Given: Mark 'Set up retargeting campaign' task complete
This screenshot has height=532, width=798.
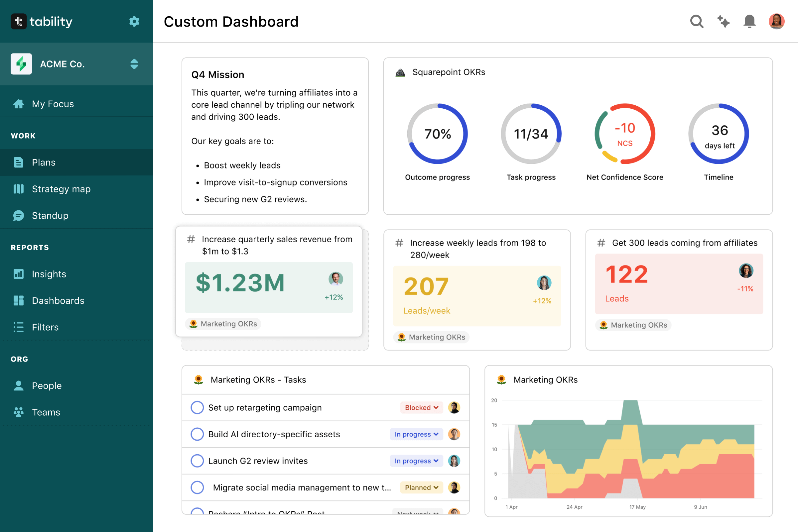Looking at the screenshot, I should pos(197,407).
